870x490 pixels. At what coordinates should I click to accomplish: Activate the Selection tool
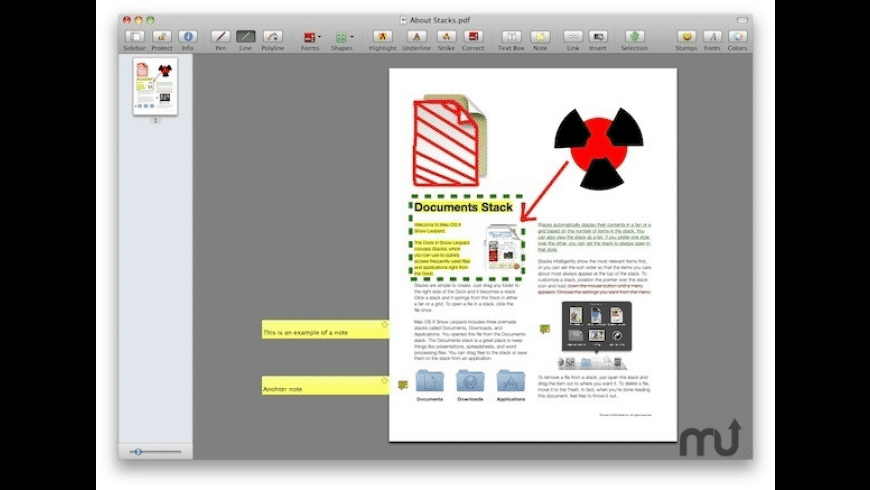(x=634, y=37)
